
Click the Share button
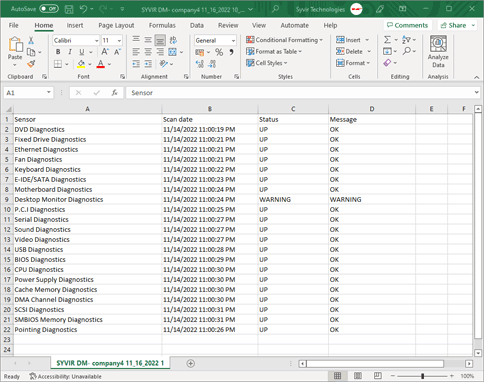point(457,25)
